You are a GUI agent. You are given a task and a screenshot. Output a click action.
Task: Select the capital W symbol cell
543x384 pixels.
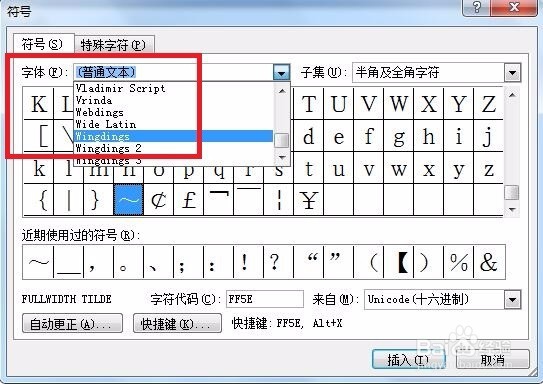399,104
